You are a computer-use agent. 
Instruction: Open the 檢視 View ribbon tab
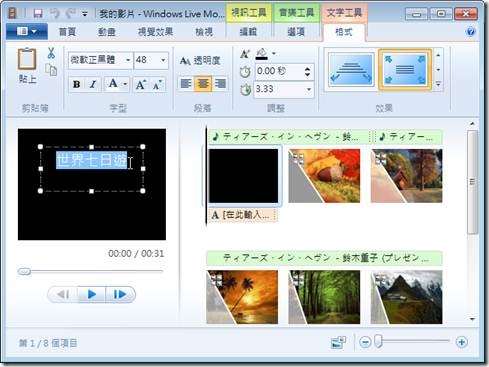click(x=204, y=32)
